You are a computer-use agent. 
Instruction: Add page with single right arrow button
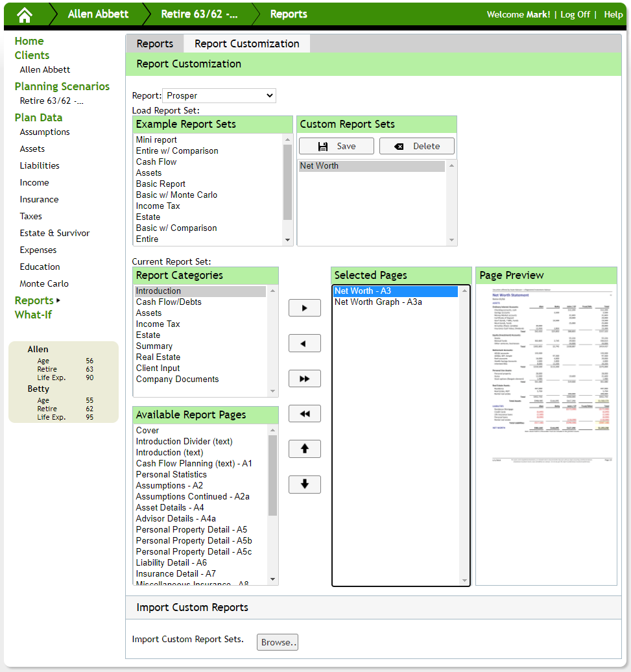click(x=304, y=308)
